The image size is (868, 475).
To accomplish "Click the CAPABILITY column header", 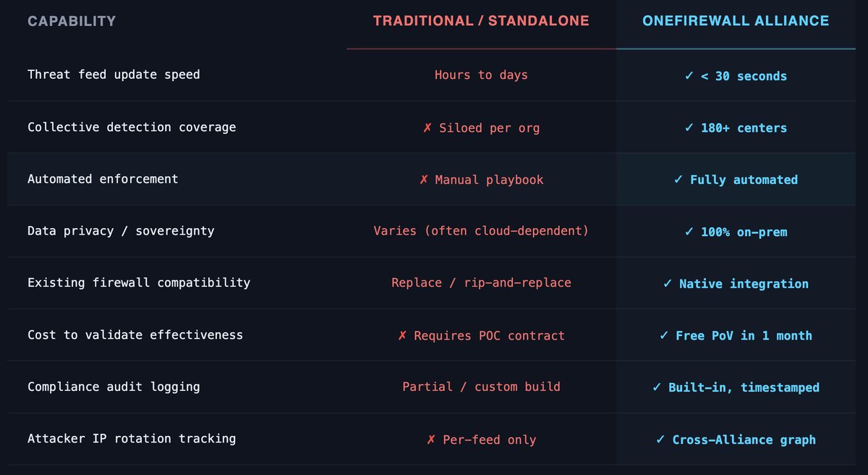I will [72, 22].
